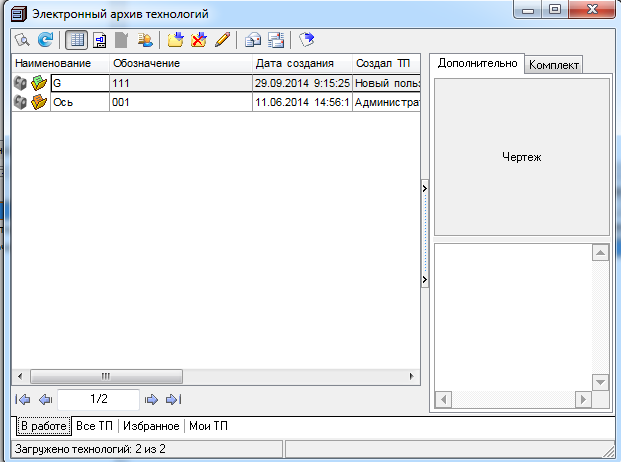Click designation cell 001
The width and height of the screenshot is (621, 462).
[x=181, y=102]
